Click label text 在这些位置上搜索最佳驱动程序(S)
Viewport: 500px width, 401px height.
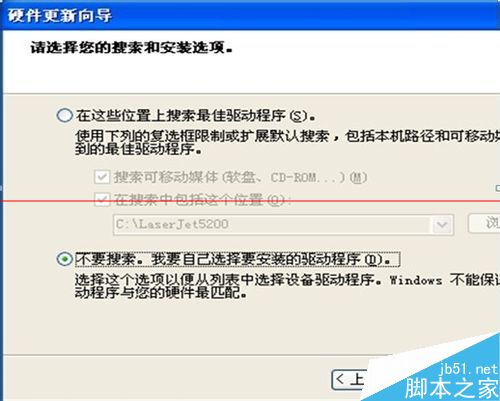[x=195, y=116]
